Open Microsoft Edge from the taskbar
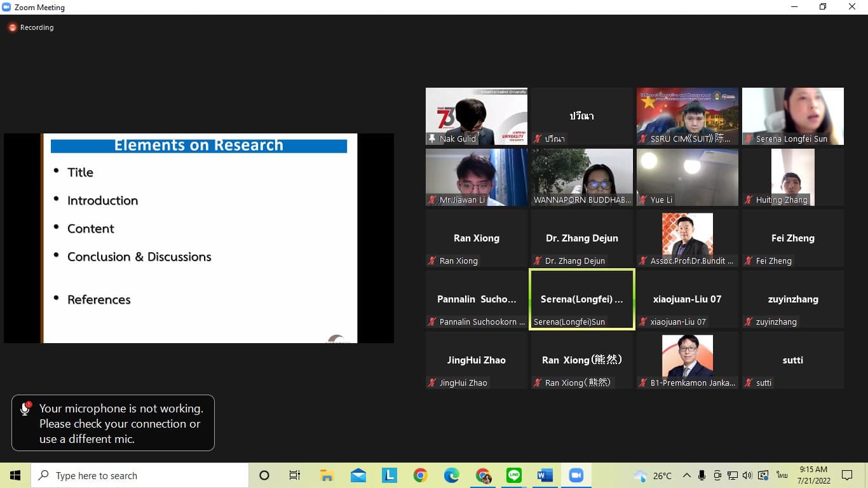 pyautogui.click(x=452, y=475)
